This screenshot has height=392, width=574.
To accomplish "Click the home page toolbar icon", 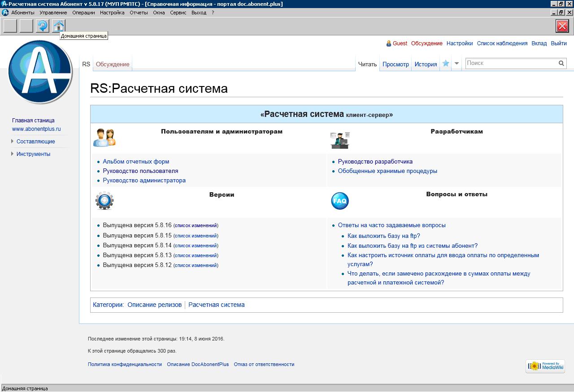I will pos(58,26).
